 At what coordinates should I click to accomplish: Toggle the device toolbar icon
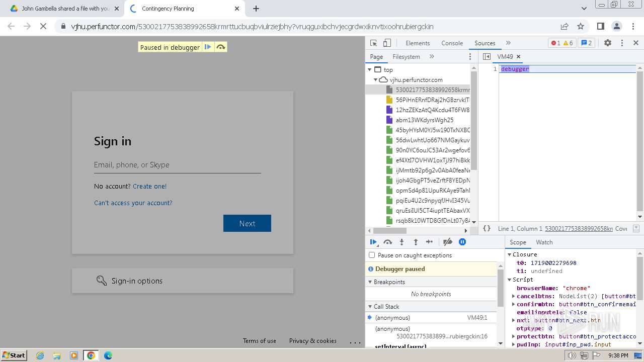pos(387,43)
